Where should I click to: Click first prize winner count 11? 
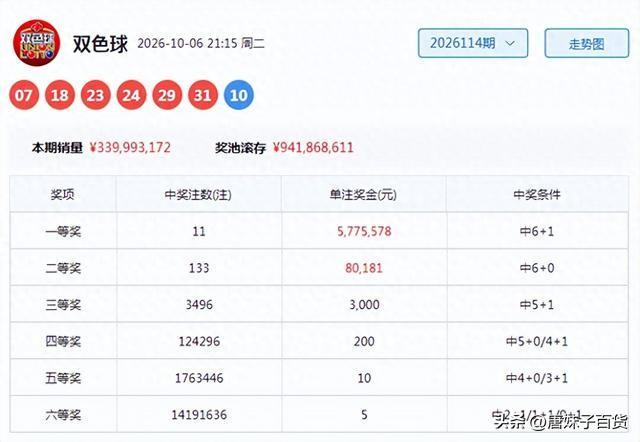tap(199, 231)
